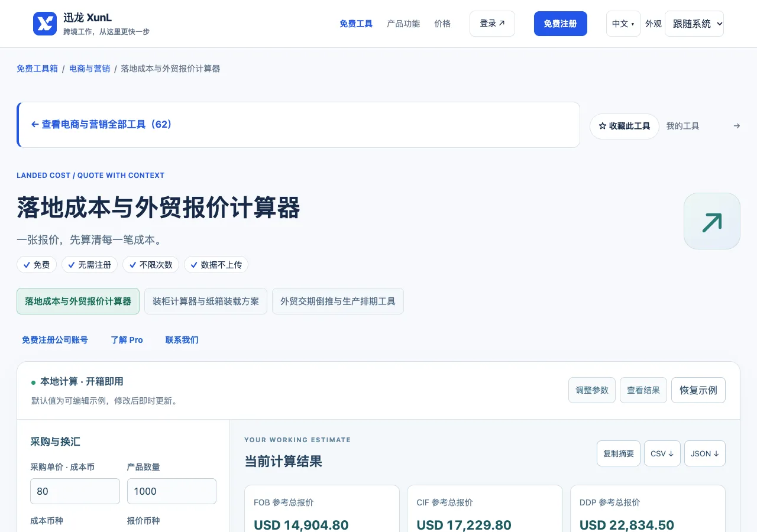The width and height of the screenshot is (757, 532).
Task: Open the 免费工具 nav item
Action: click(356, 24)
